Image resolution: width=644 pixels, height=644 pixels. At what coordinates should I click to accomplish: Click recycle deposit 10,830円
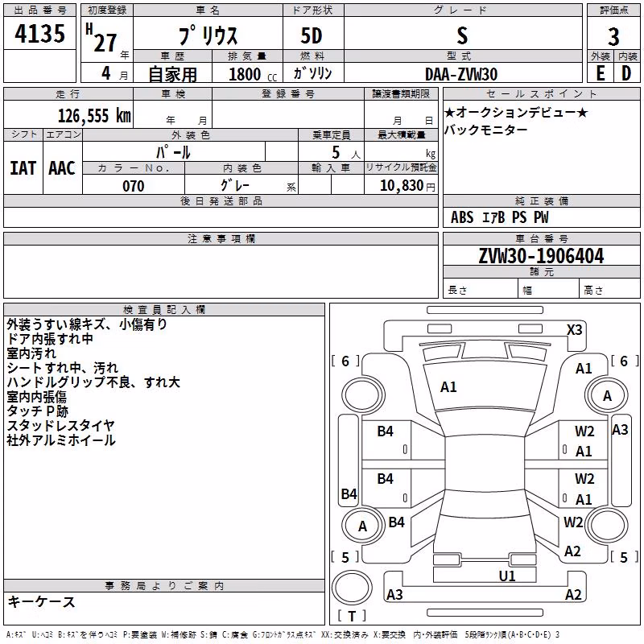pyautogui.click(x=407, y=186)
